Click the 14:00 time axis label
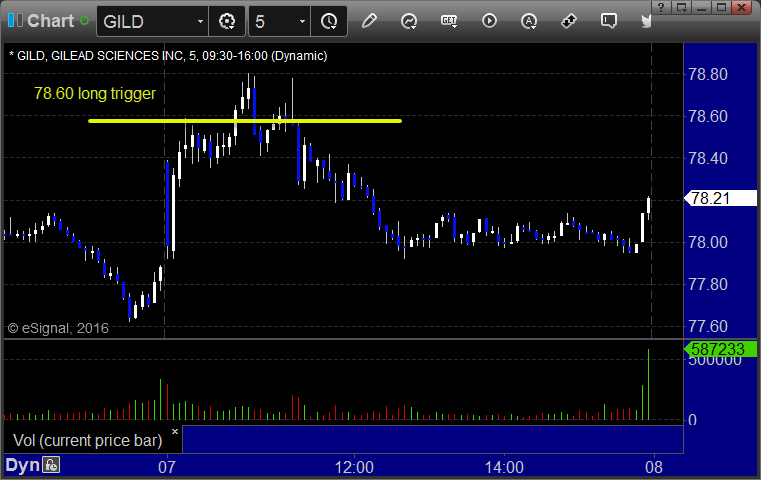761x480 pixels. pos(504,467)
